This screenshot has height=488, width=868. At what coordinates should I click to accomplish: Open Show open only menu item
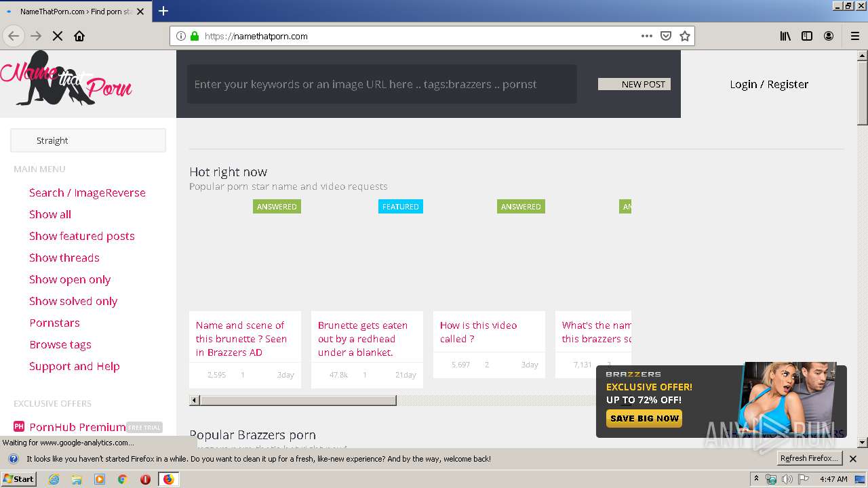(70, 279)
